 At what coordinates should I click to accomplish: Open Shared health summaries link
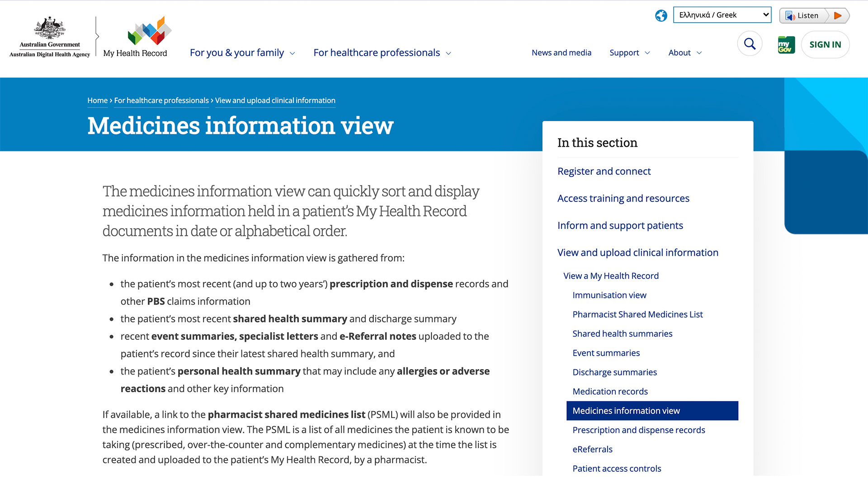(623, 333)
